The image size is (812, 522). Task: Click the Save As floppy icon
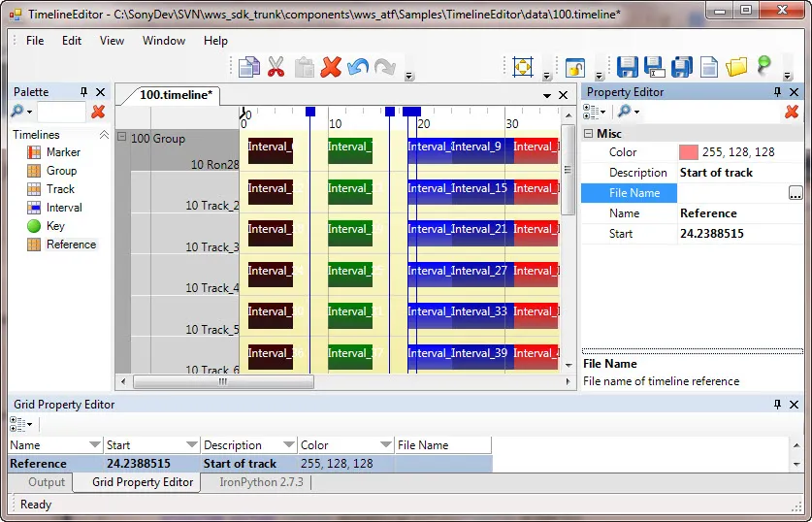coord(655,67)
